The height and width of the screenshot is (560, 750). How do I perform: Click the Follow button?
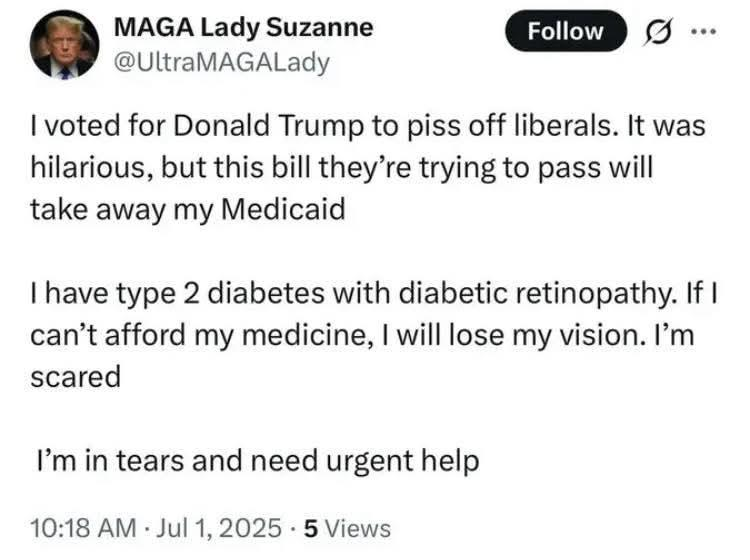565,32
